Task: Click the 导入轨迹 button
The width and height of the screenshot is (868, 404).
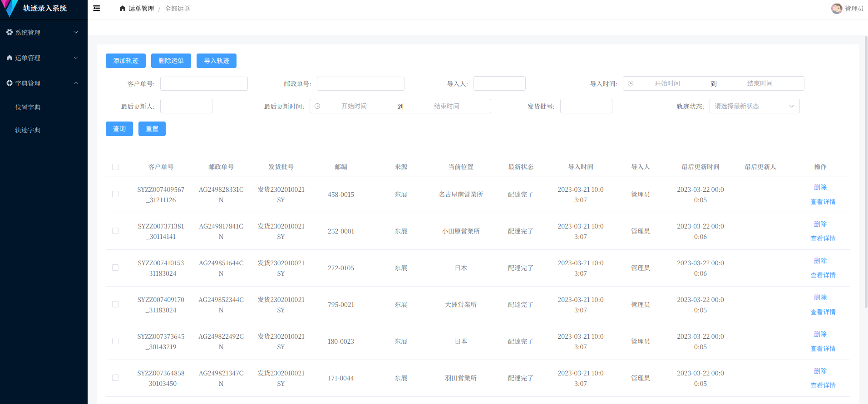Action: tap(217, 61)
